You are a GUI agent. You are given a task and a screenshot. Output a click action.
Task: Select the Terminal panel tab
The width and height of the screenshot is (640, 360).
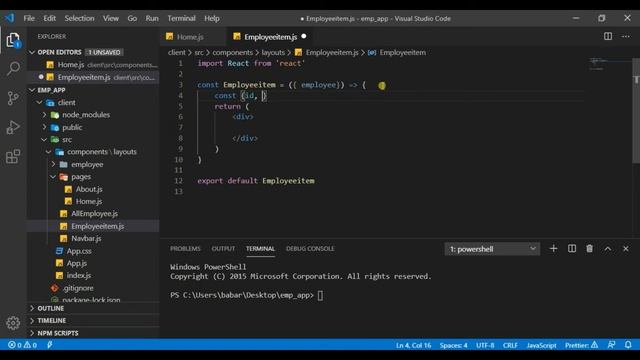(260, 249)
